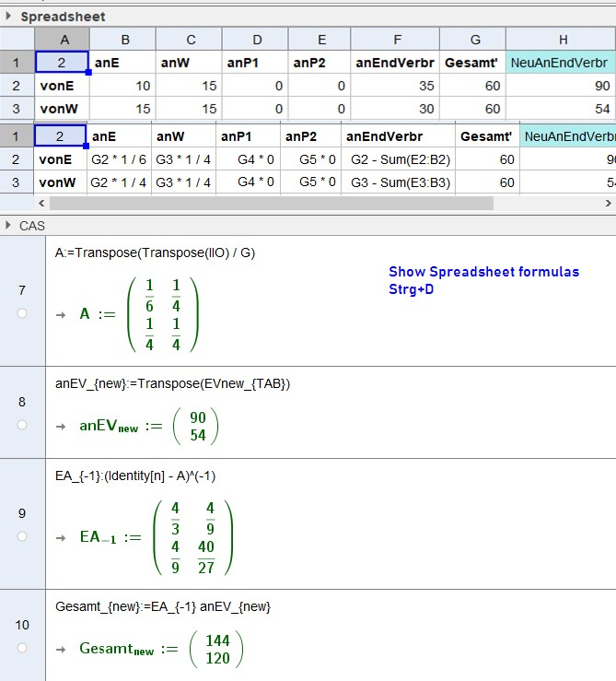Collapse the CAS panel triangle
616x681 pixels.
tap(7, 226)
